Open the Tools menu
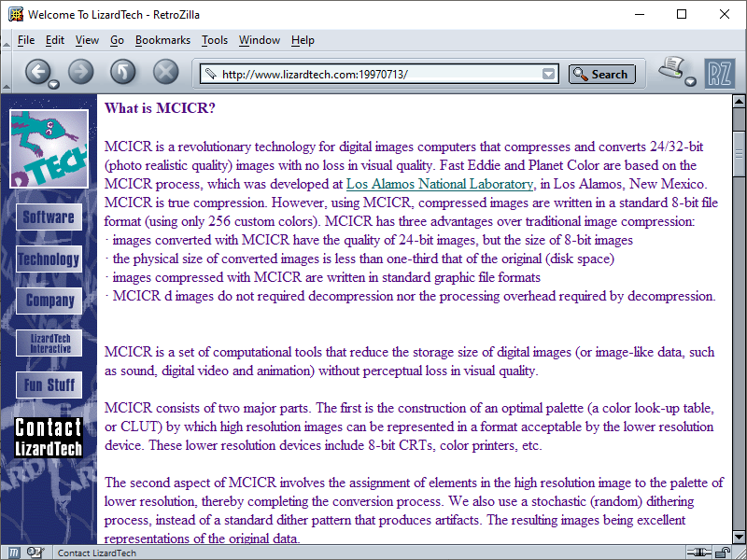Viewport: 747px width, 560px height. pos(215,40)
